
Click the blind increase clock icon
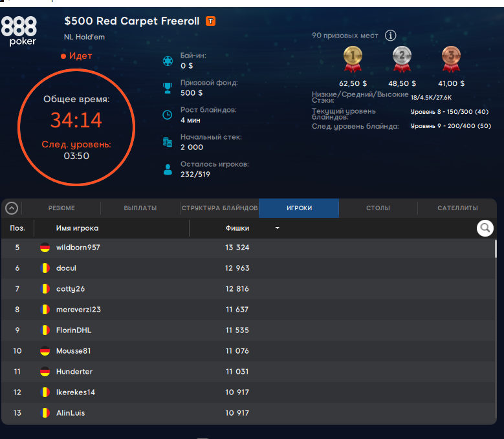tap(168, 114)
